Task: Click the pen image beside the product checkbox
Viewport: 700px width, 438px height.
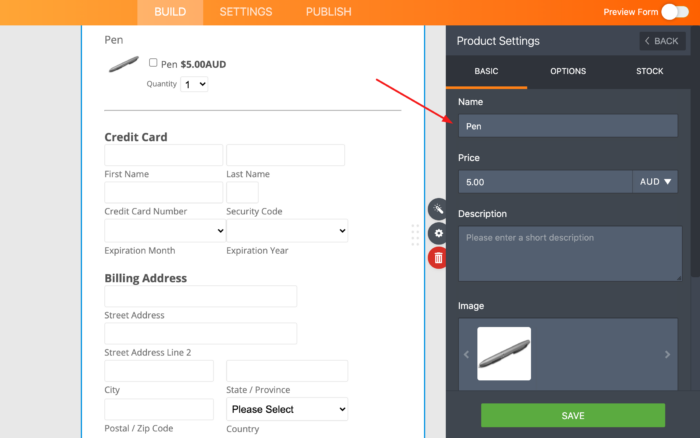Action: (x=124, y=65)
